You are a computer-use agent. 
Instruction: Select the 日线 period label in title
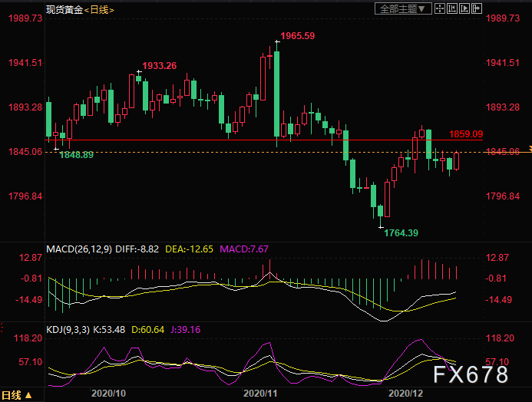[99, 10]
